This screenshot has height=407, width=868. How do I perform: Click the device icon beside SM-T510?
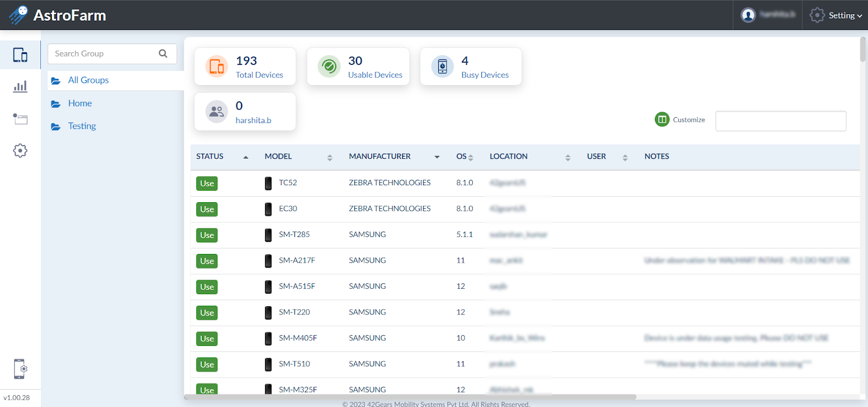pos(268,365)
